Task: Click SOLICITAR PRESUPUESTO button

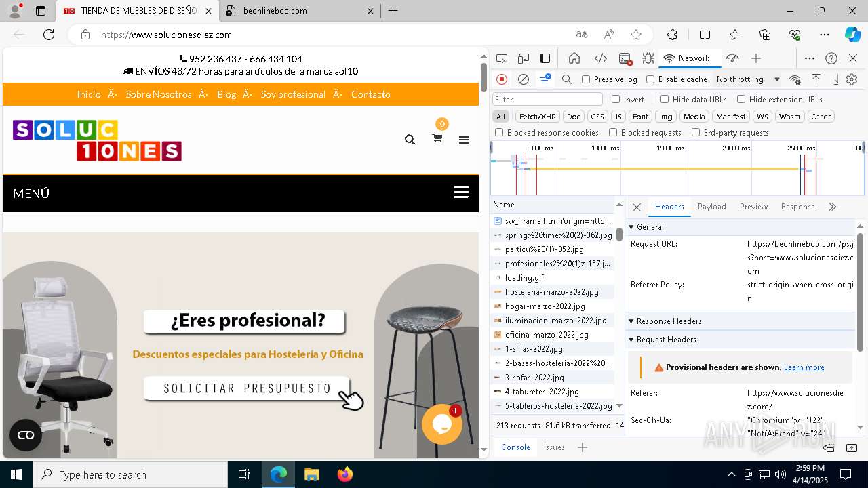Action: [x=247, y=388]
